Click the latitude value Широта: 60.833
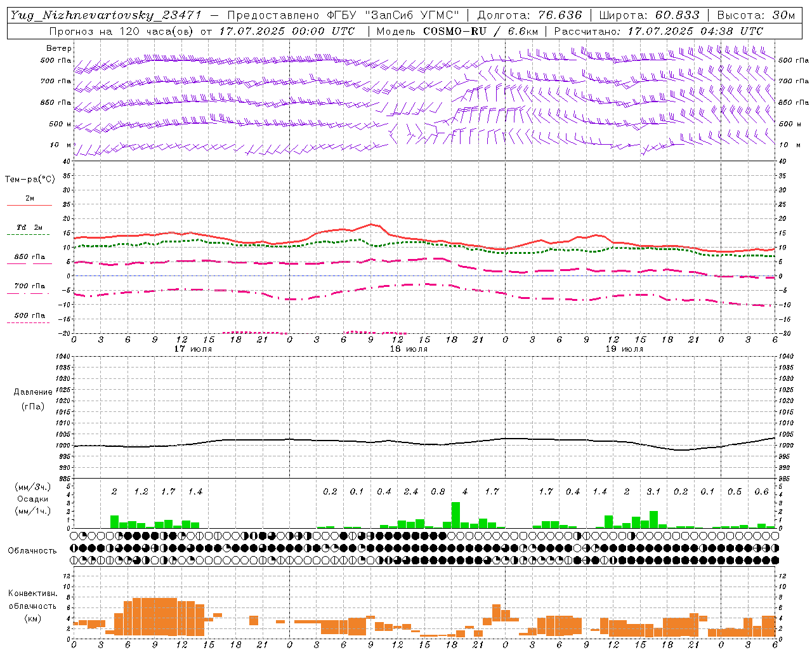Screen dimensions: 812x650 [x=649, y=15]
